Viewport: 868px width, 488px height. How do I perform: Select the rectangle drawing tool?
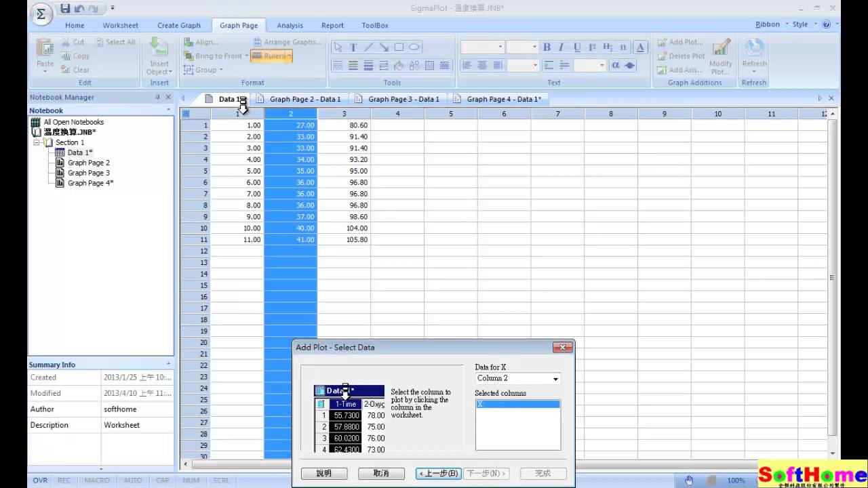399,47
